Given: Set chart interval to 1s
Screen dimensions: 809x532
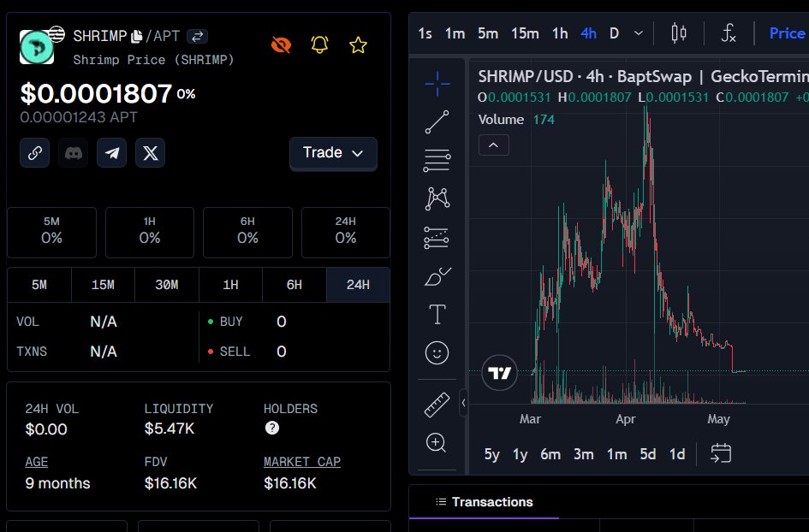Looking at the screenshot, I should pos(425,34).
